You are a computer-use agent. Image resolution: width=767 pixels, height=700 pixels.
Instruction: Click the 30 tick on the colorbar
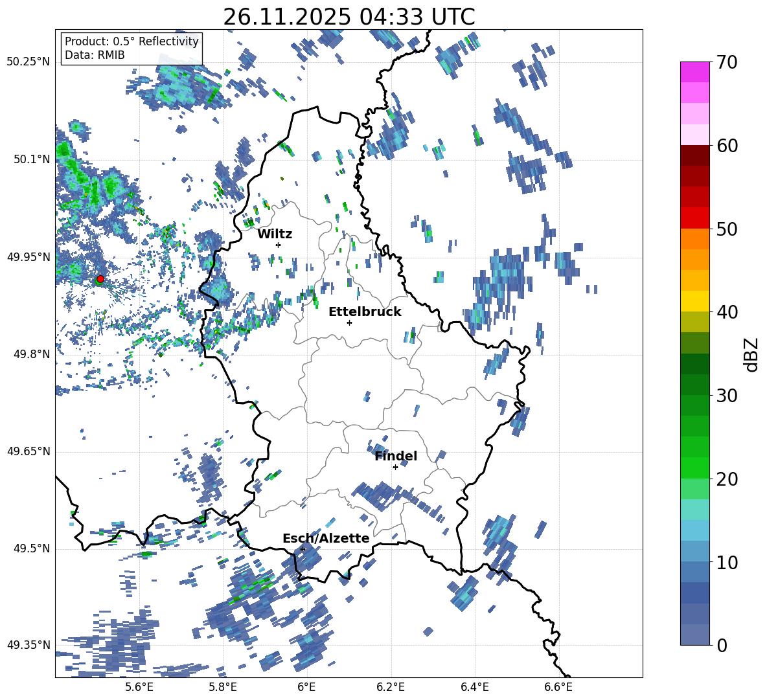click(727, 396)
